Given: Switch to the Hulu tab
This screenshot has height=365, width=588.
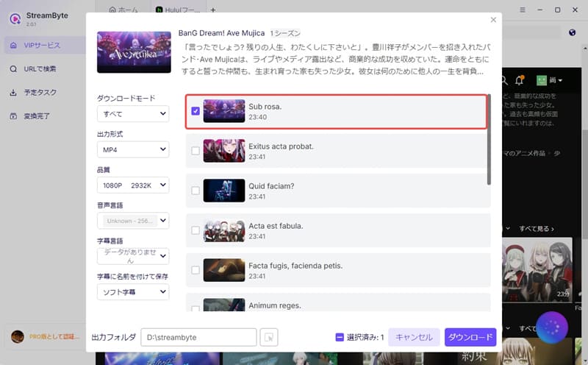Looking at the screenshot, I should (x=178, y=10).
